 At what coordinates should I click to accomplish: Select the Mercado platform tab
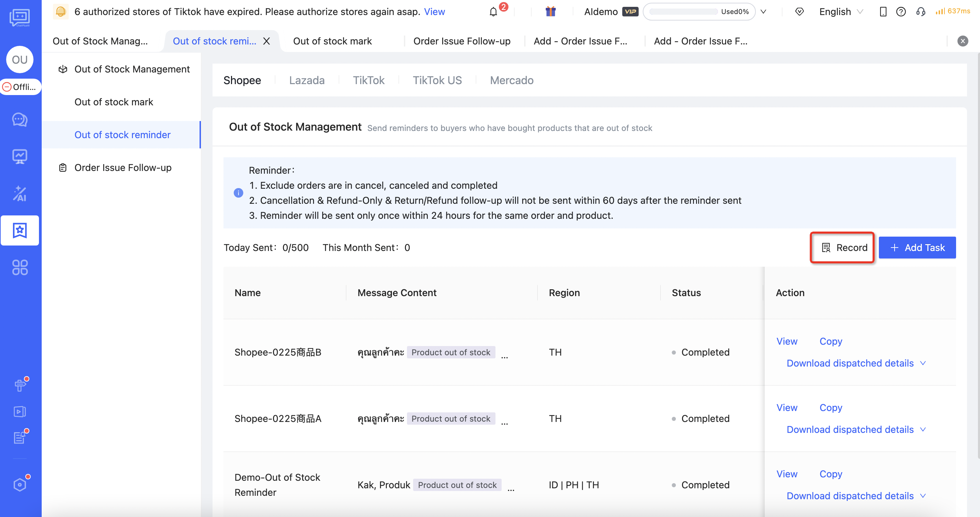click(x=511, y=80)
